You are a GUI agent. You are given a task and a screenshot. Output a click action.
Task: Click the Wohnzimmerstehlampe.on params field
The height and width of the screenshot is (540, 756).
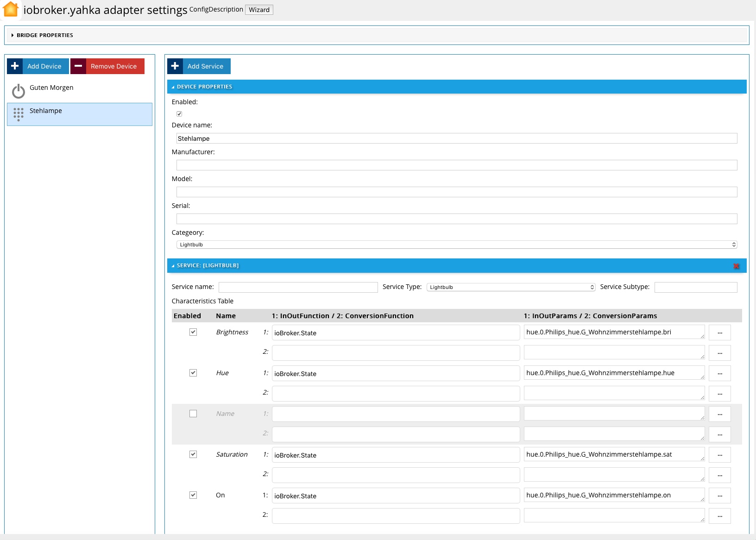614,495
